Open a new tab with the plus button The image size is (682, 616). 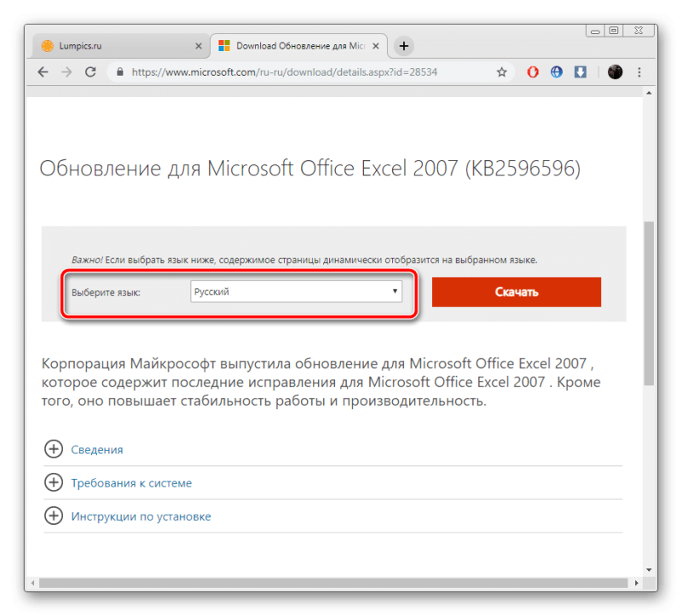pyautogui.click(x=403, y=46)
